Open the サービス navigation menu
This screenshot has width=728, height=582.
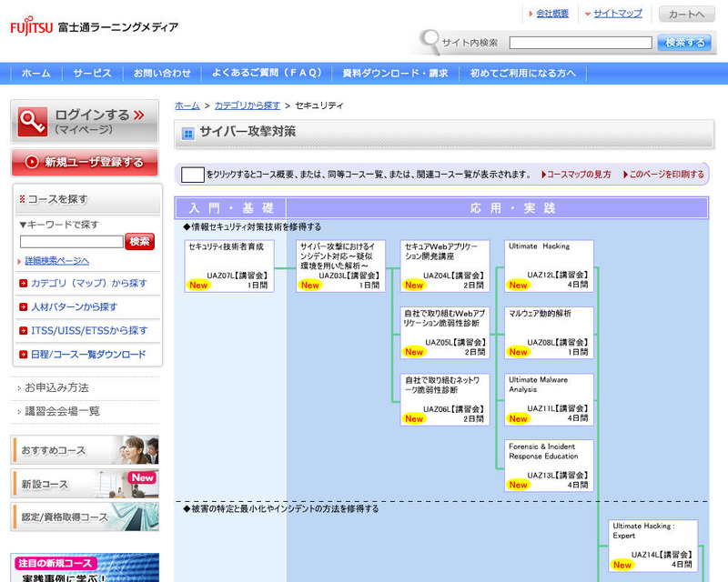(x=92, y=73)
